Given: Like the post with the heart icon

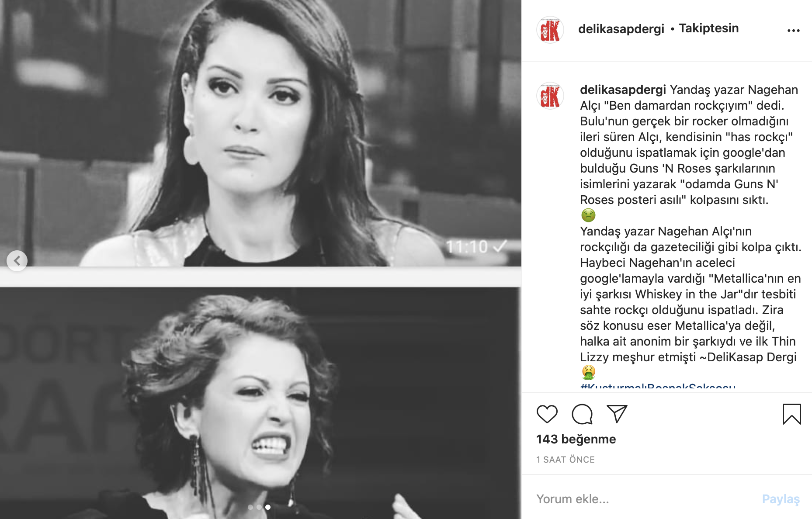Looking at the screenshot, I should pos(547,414).
